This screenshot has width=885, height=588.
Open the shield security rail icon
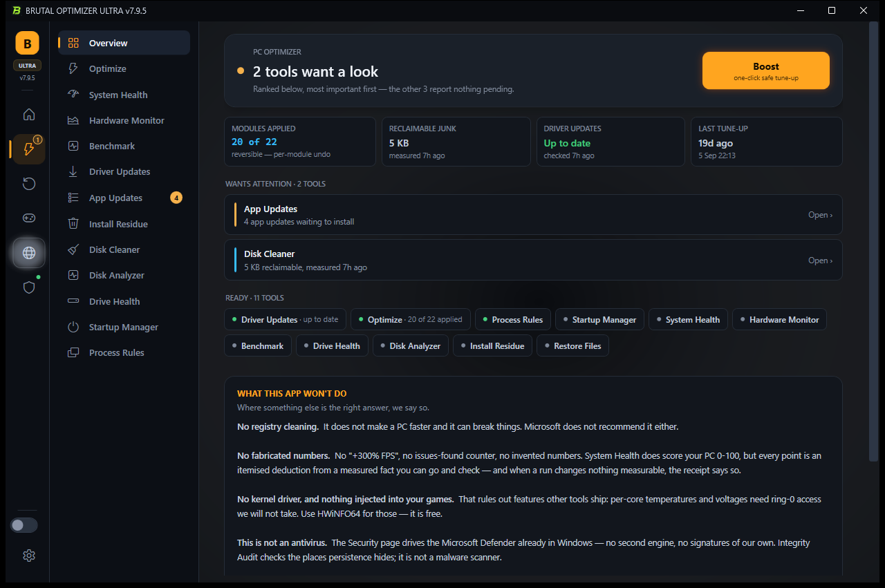[x=28, y=287]
